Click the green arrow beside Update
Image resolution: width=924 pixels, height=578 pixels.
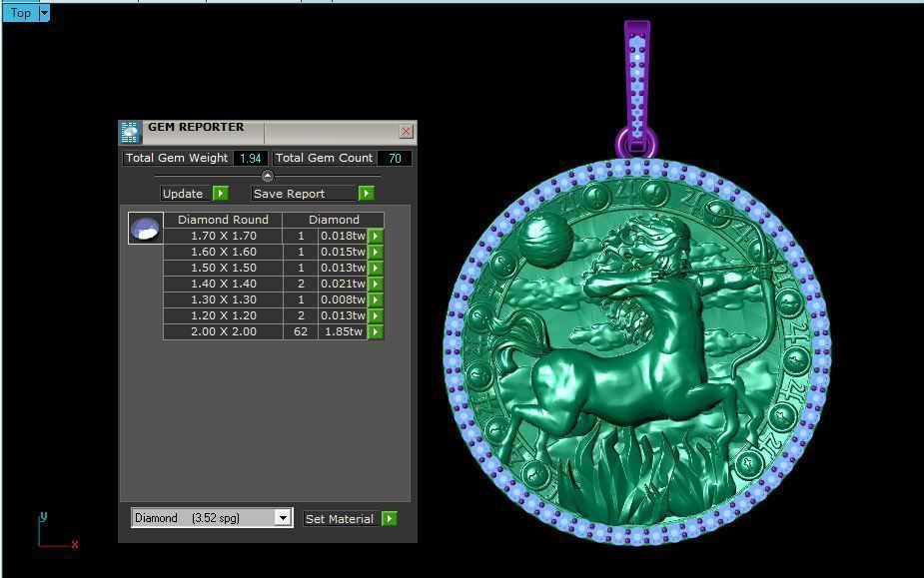point(221,194)
